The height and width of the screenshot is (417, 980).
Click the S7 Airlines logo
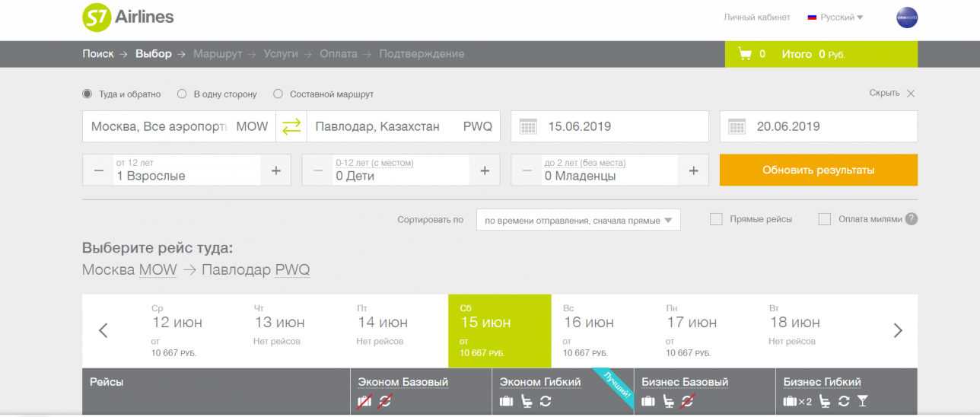pyautogui.click(x=128, y=17)
